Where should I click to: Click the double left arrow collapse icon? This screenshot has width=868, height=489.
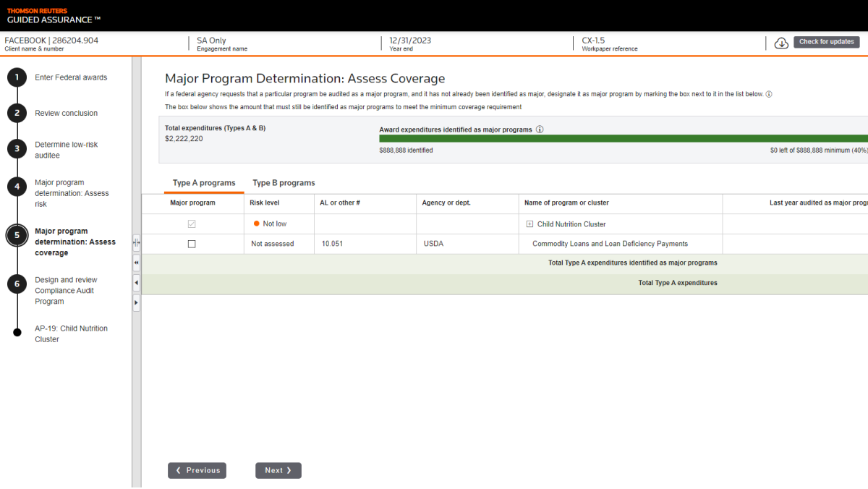137,263
